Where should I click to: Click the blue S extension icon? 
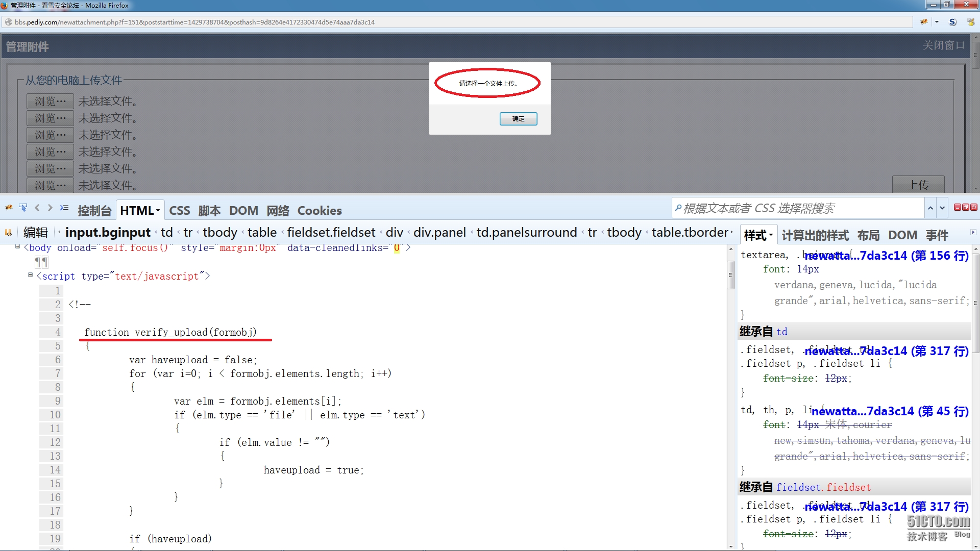pos(952,22)
